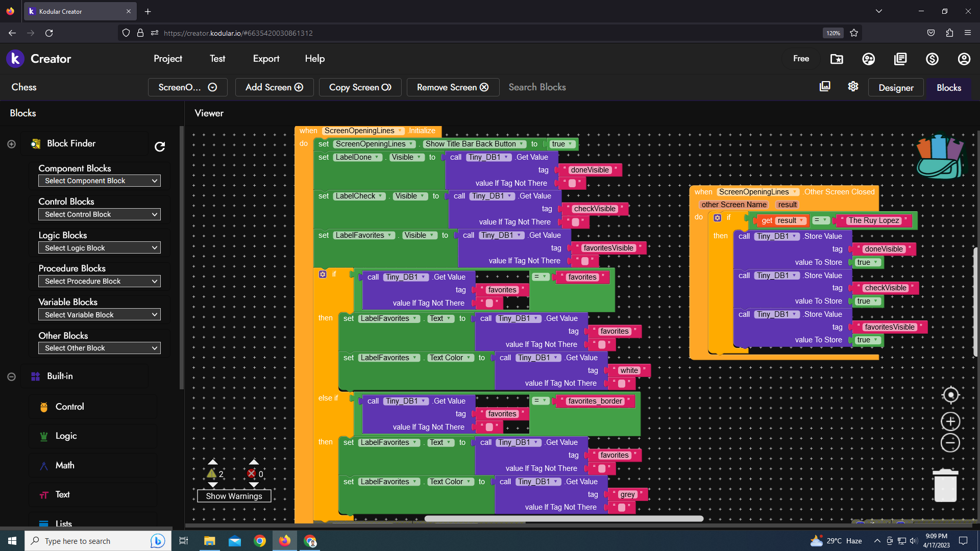Image resolution: width=980 pixels, height=551 pixels.
Task: Open the Export menu
Action: point(266,59)
